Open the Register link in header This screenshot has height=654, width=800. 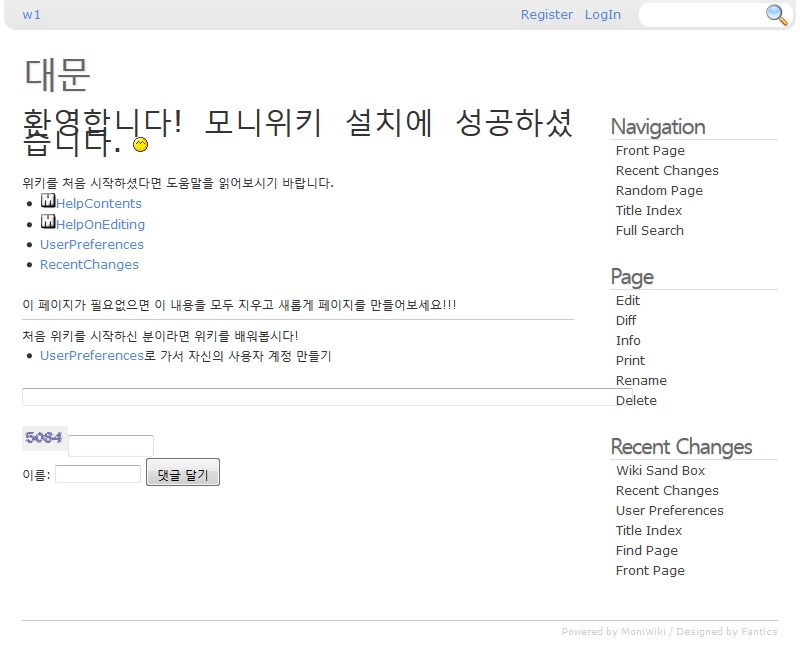pyautogui.click(x=547, y=15)
